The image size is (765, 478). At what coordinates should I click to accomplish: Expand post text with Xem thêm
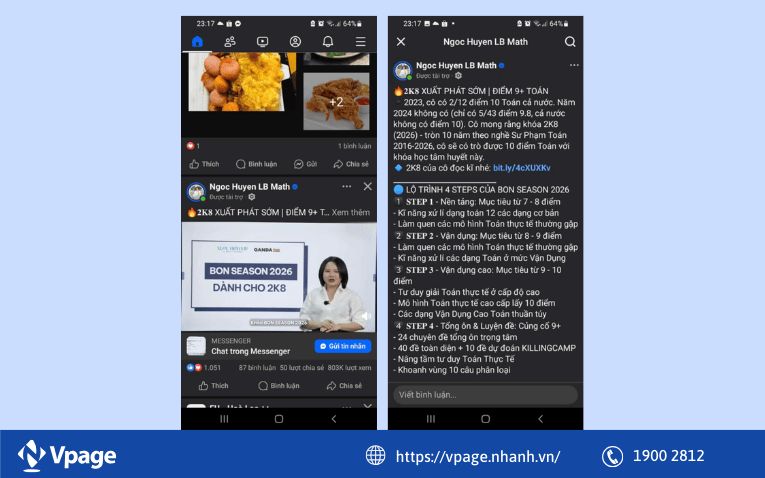(351, 213)
